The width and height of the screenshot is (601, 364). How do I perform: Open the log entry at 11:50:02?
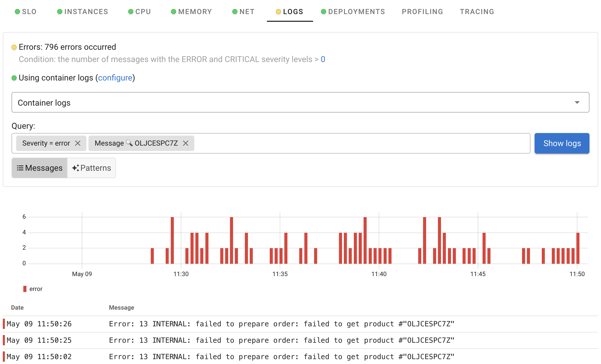point(300,357)
